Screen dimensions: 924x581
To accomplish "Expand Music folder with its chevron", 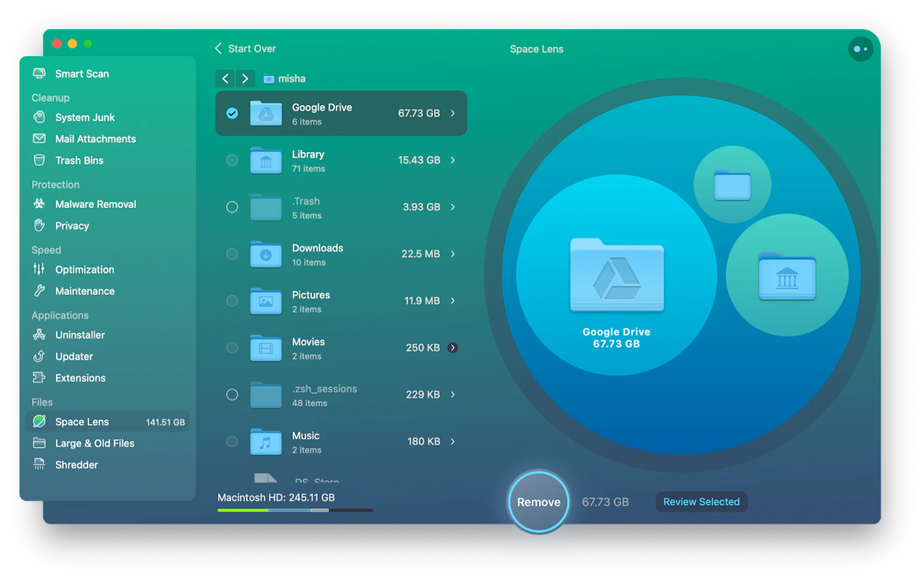I will pos(453,442).
